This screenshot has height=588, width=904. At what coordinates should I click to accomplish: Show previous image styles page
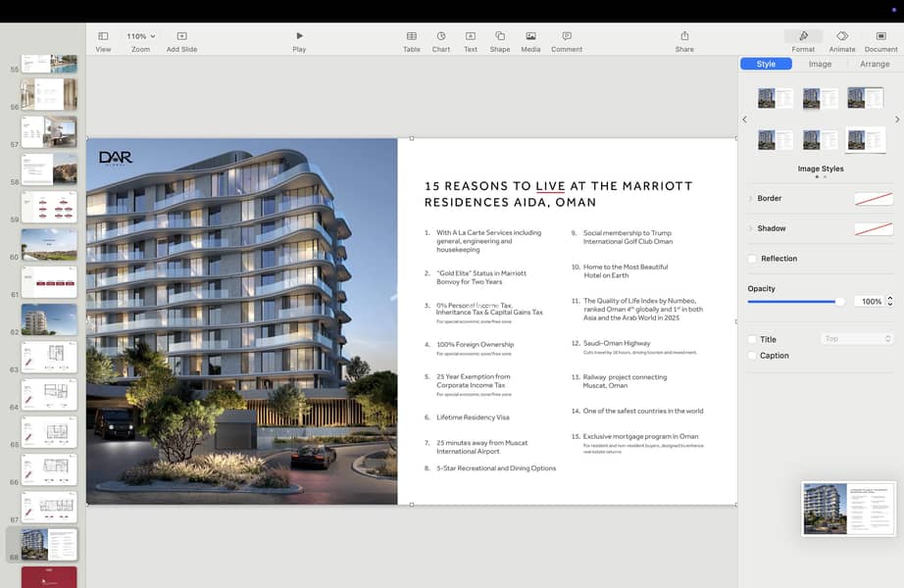pyautogui.click(x=744, y=120)
